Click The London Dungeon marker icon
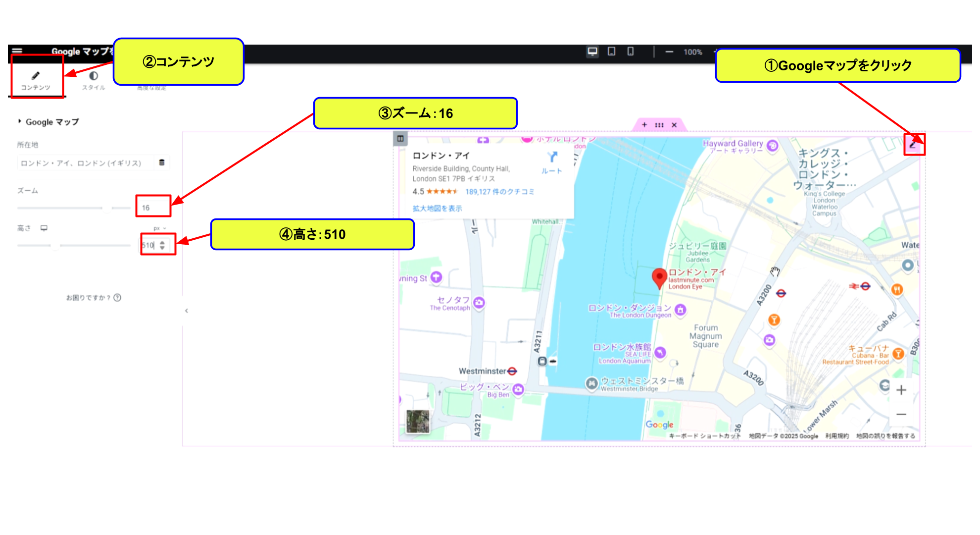 coord(681,310)
